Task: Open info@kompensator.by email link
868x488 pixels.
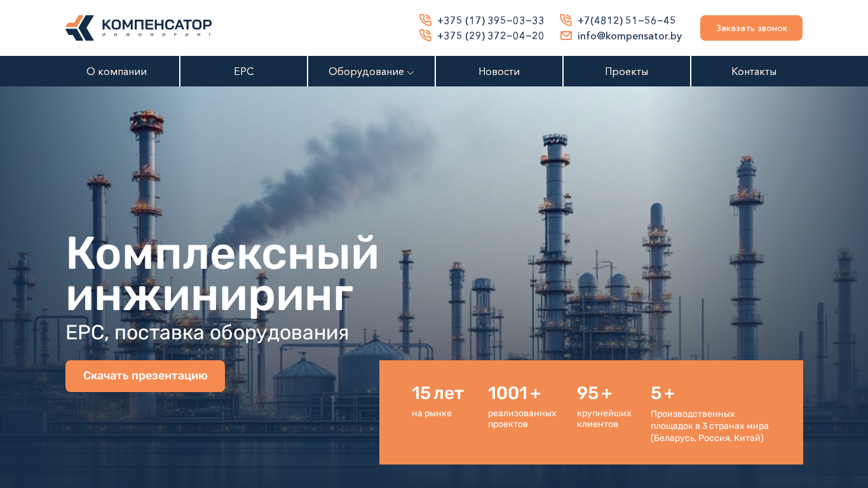Action: coord(630,36)
